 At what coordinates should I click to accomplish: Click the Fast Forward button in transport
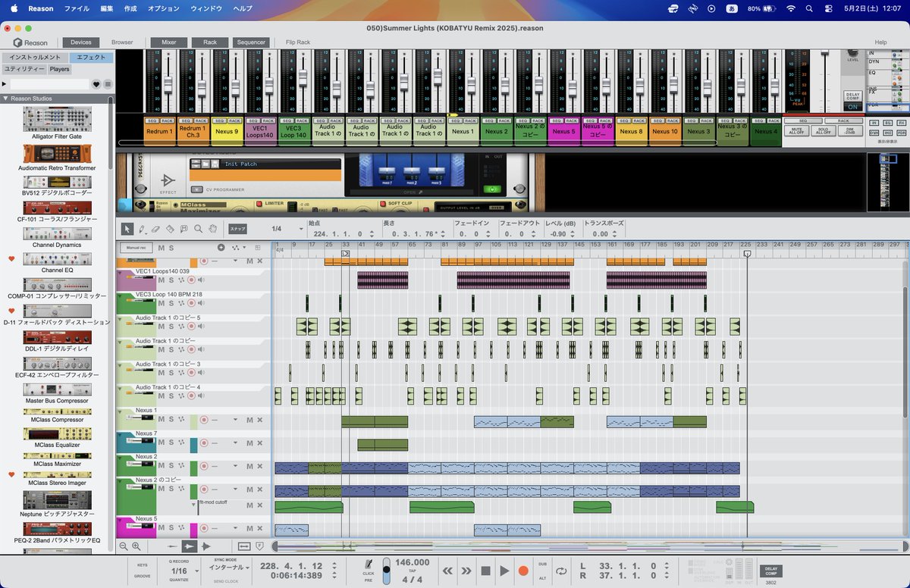tap(466, 571)
